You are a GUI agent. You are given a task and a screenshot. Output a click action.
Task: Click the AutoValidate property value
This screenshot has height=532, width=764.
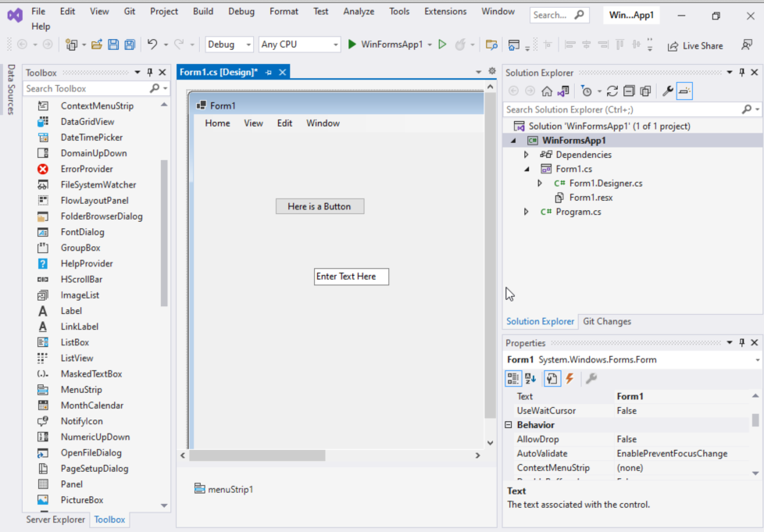682,454
